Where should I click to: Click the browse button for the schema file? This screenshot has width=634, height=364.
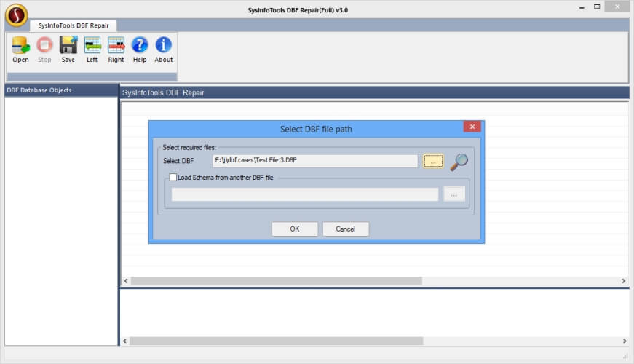[x=453, y=194]
